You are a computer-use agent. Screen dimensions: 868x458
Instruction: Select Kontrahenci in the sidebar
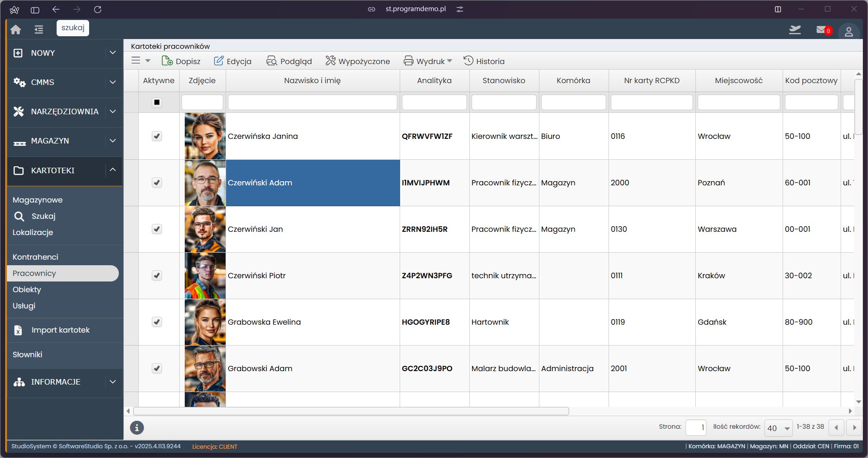click(x=35, y=257)
